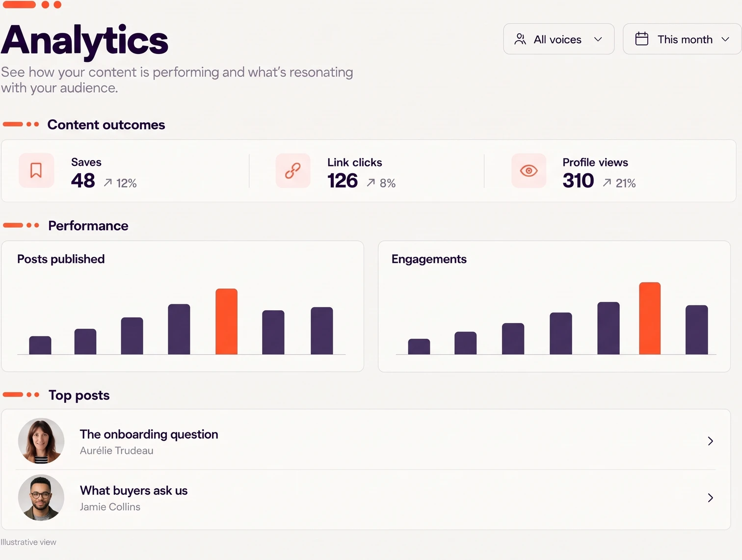This screenshot has height=560, width=742.
Task: Click the Jamie Collins author name
Action: point(110,507)
